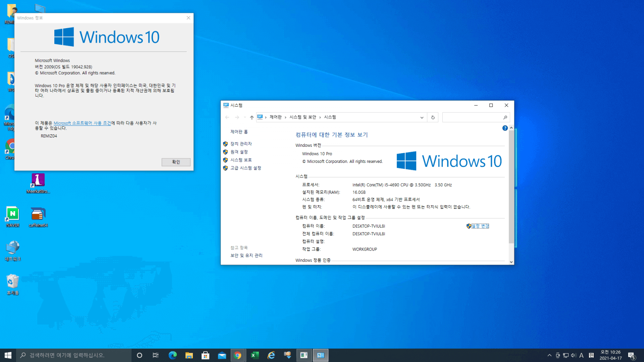
Task: Show hidden tray icons chevron
Action: click(549, 355)
